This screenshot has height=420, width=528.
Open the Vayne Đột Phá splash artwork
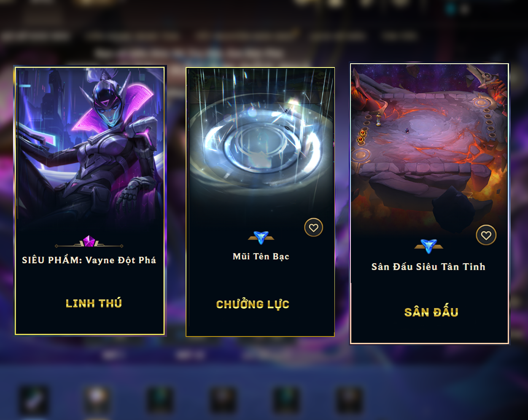(89, 148)
